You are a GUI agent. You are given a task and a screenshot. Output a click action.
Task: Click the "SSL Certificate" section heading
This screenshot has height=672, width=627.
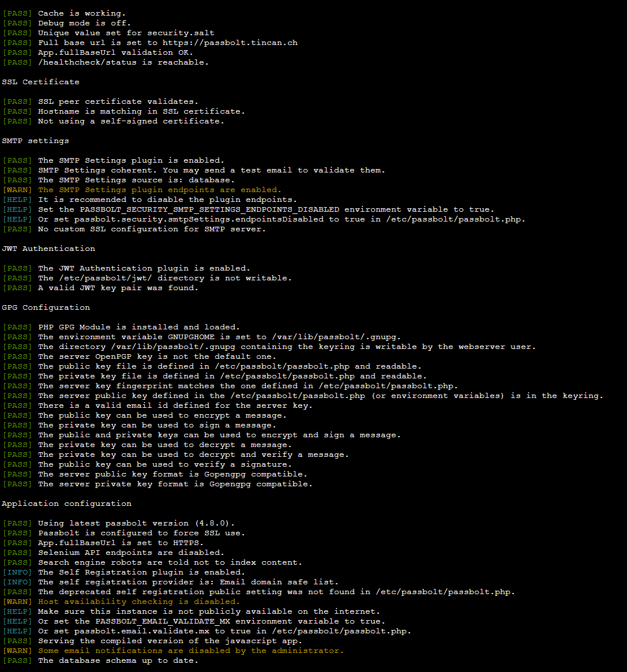[40, 82]
